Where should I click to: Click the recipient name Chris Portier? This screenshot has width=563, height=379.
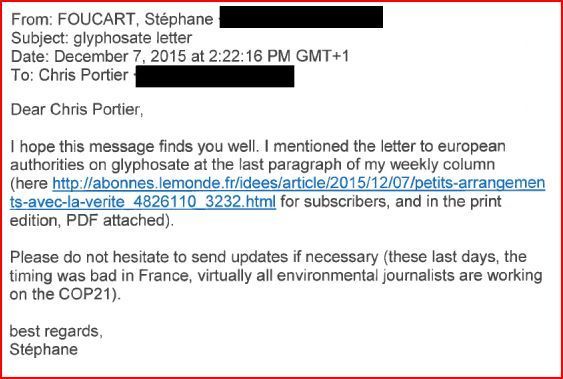(83, 75)
